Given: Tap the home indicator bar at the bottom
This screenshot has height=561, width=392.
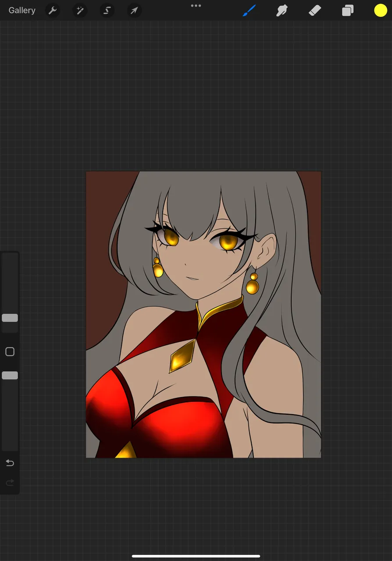Looking at the screenshot, I should pos(196,556).
